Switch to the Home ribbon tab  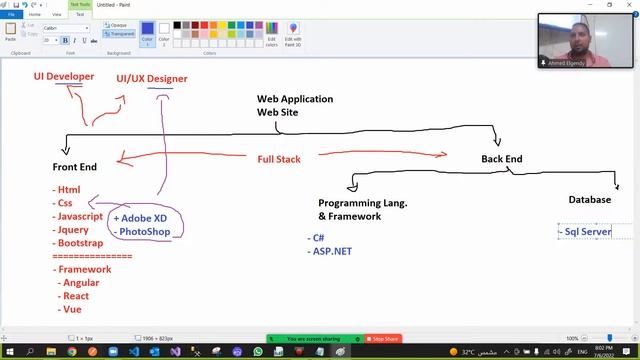(x=35, y=14)
